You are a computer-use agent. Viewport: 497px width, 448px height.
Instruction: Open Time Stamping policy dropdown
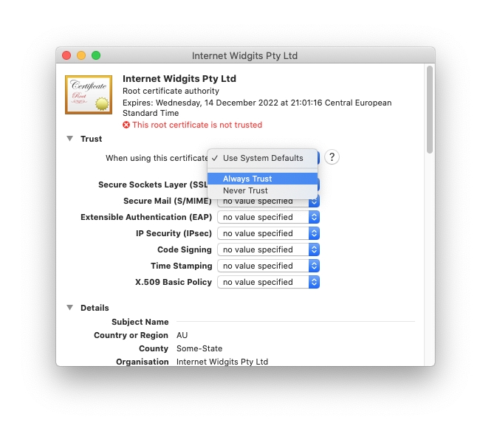[x=268, y=266]
